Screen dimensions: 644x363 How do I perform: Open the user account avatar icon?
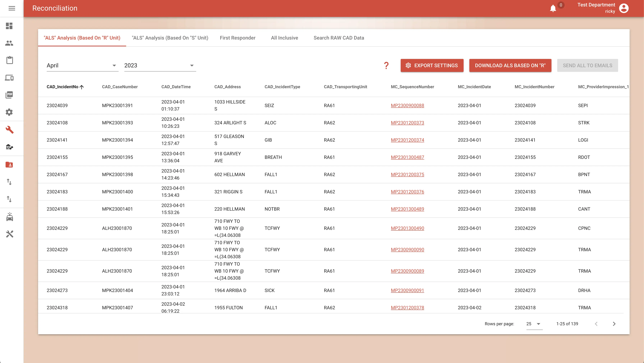coord(624,8)
